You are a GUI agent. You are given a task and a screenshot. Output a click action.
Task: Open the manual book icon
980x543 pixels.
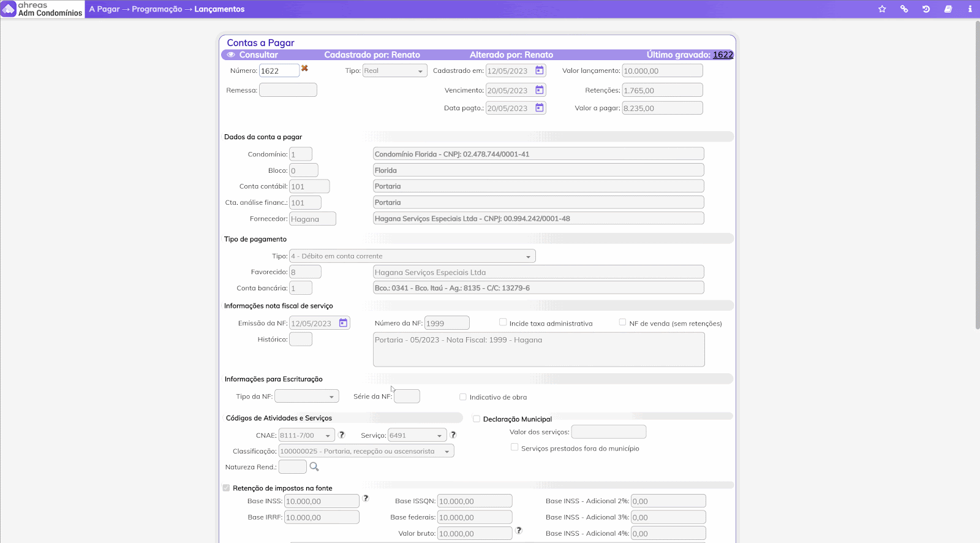948,9
